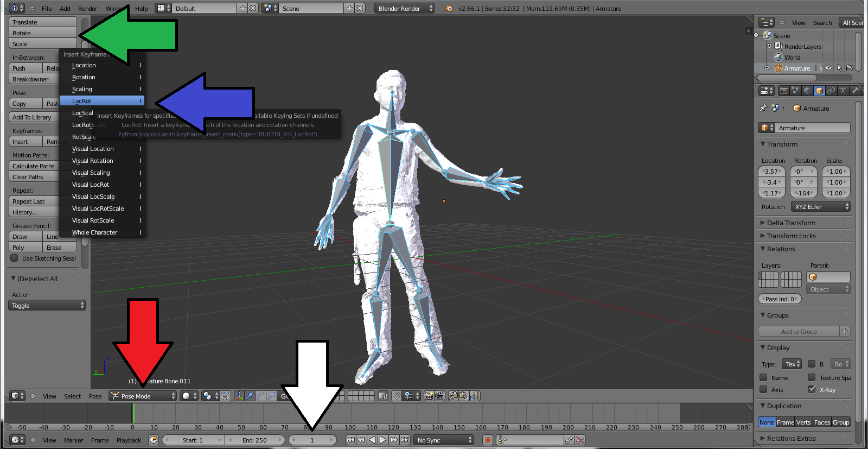
Task: Click the current frame number field
Action: (312, 440)
